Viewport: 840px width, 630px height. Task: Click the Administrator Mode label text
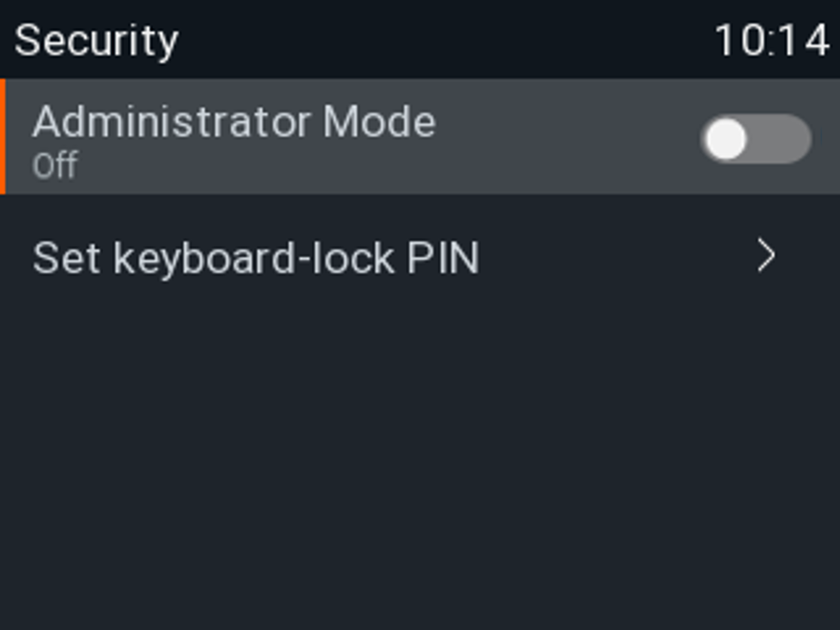234,122
